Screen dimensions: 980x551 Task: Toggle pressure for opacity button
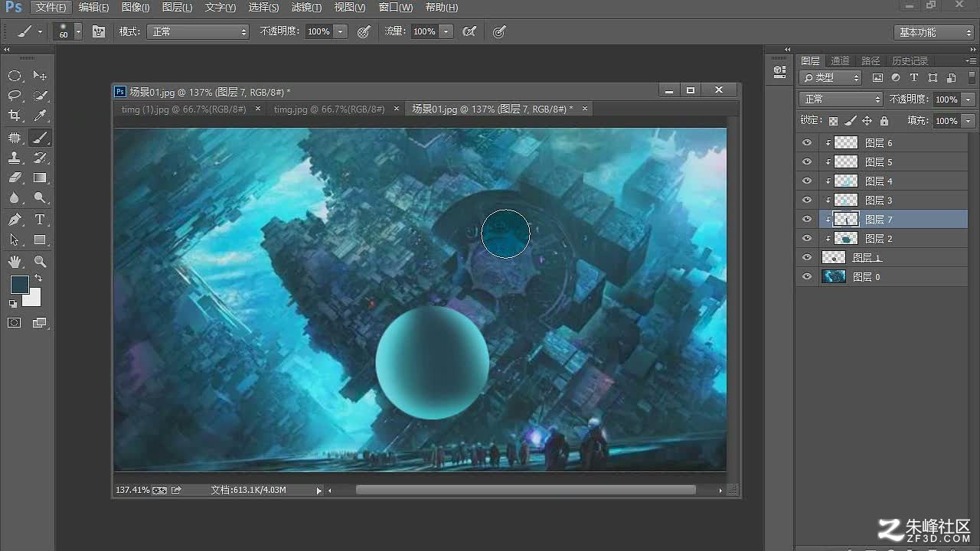[364, 31]
